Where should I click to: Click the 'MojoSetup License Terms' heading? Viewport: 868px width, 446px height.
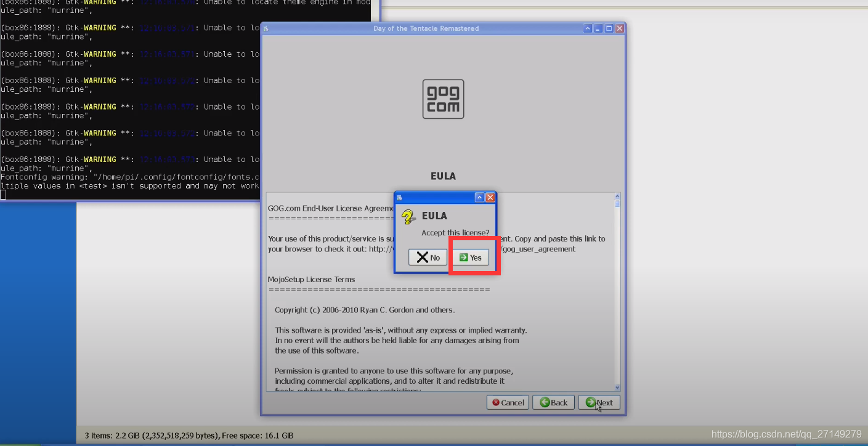311,279
